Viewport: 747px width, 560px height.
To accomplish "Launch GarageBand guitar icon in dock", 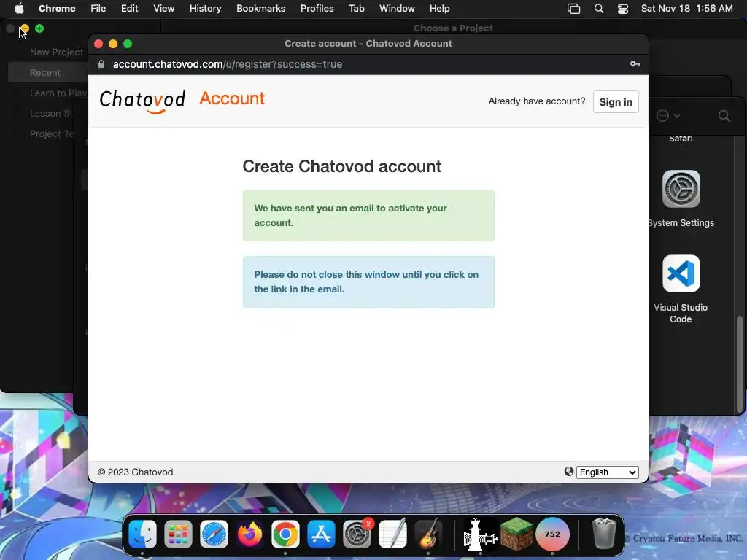I will [x=428, y=534].
